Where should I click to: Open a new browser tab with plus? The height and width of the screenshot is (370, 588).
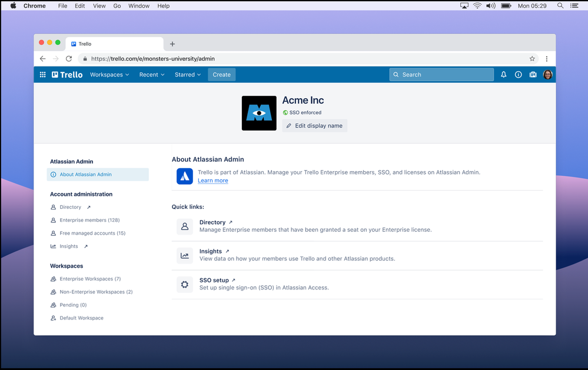point(172,44)
